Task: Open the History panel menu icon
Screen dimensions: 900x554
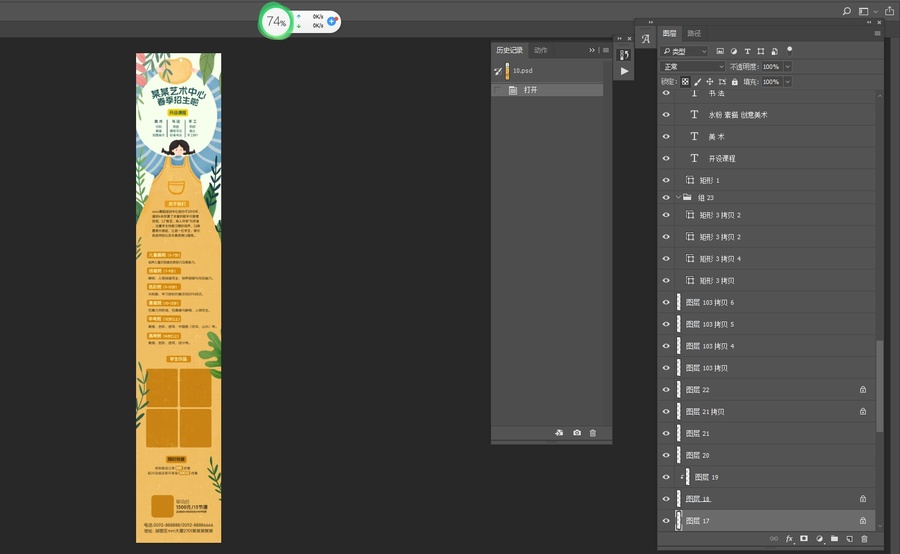Action: (606, 50)
